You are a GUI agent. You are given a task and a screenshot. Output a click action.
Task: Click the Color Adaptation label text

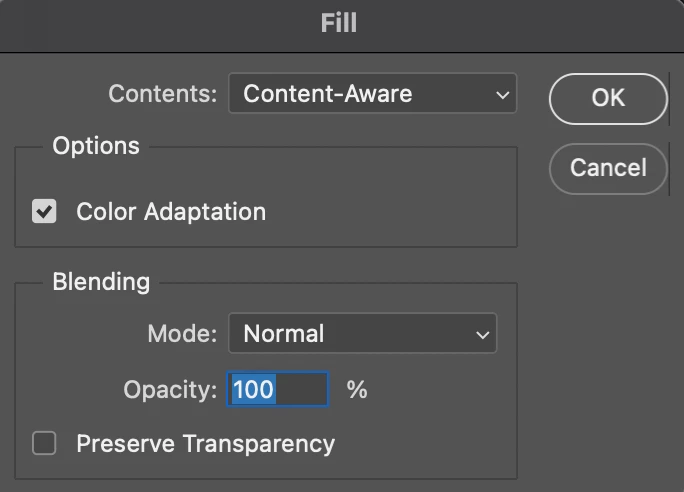pos(171,212)
